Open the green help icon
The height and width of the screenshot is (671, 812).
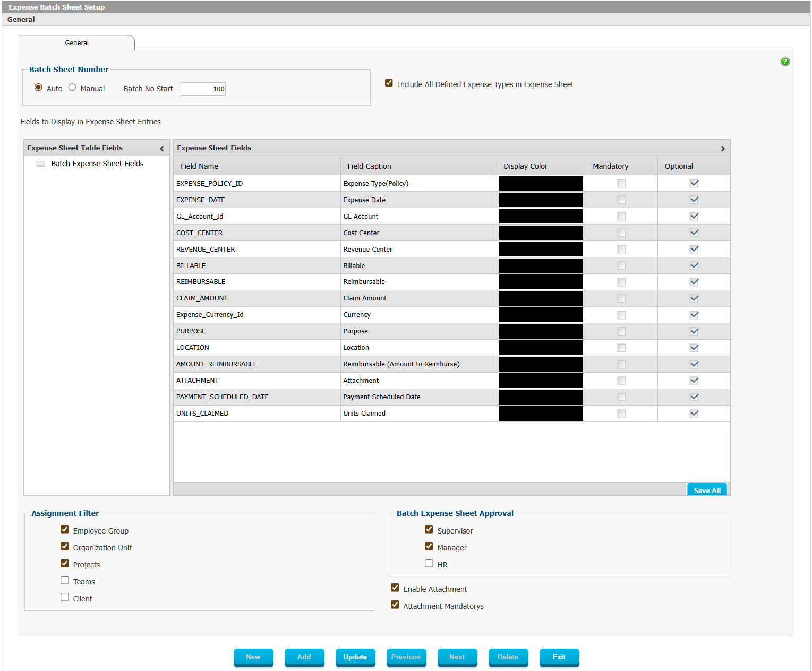click(785, 62)
